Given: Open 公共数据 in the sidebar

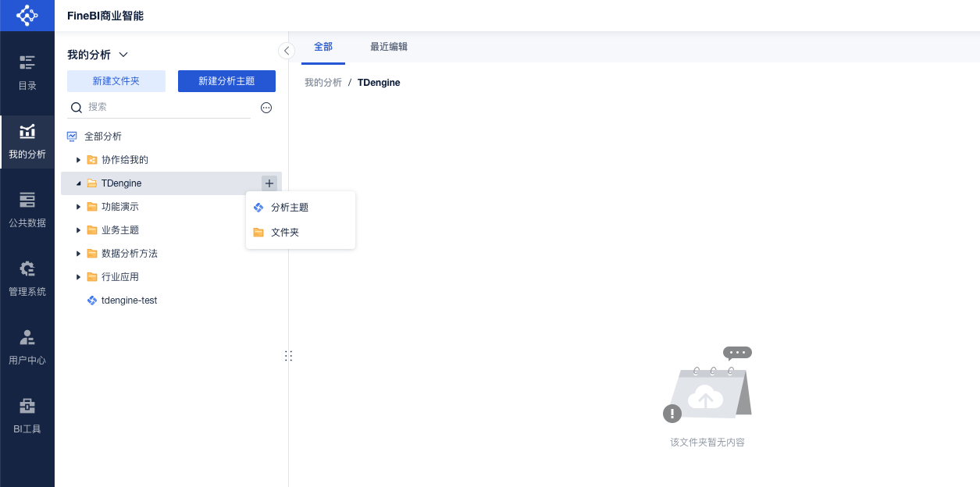Looking at the screenshot, I should pos(27,209).
